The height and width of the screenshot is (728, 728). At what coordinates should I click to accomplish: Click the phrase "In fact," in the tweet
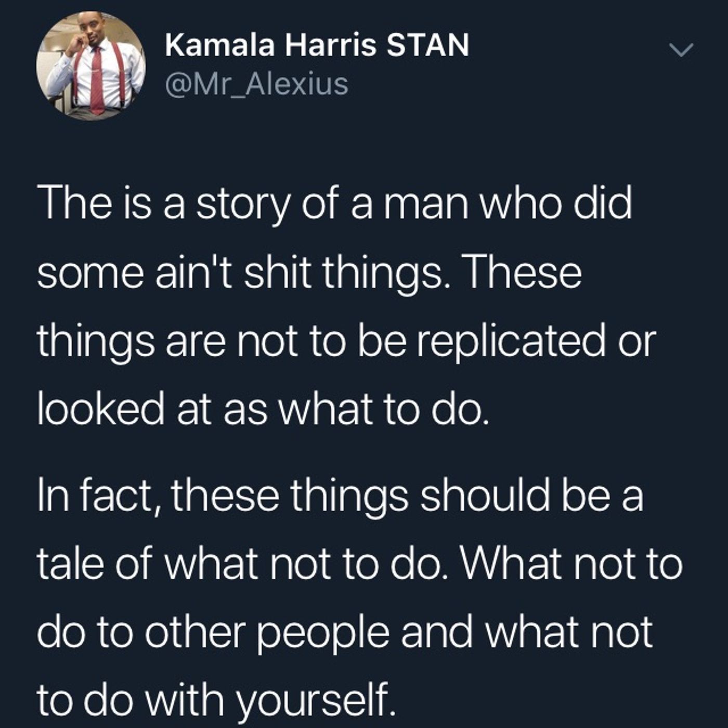click(99, 496)
